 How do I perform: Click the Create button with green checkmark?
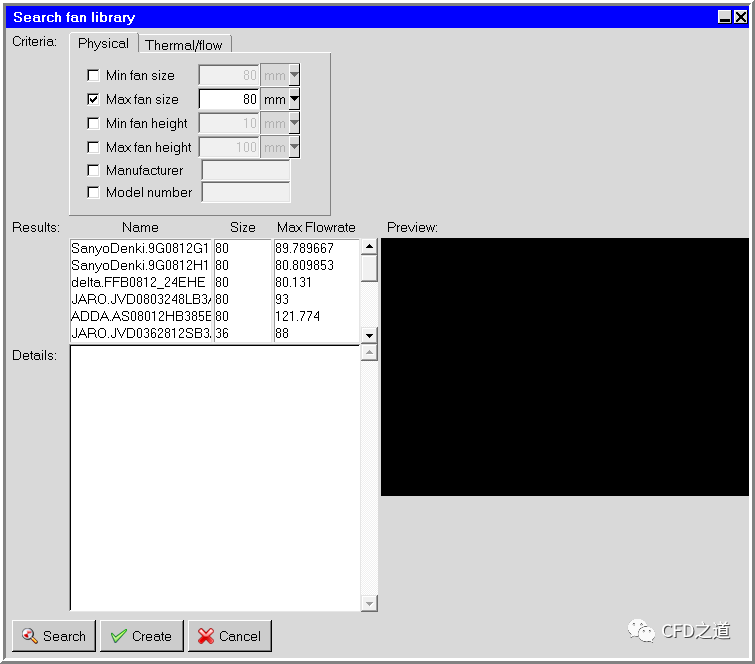(x=141, y=636)
